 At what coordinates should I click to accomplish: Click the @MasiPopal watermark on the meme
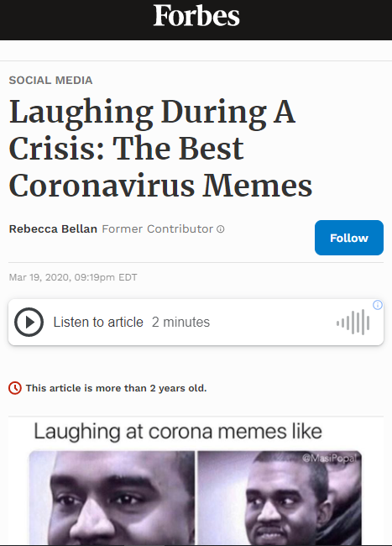coord(329,459)
